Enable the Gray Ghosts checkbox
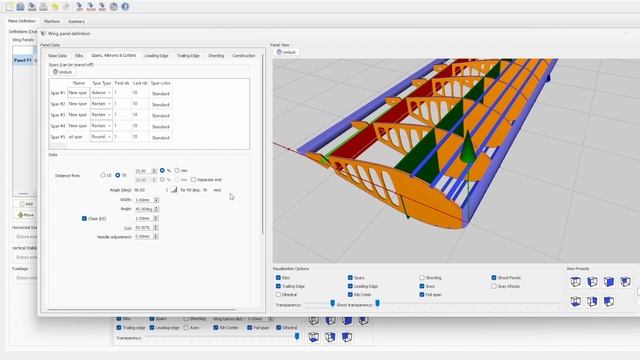The width and height of the screenshot is (640, 360). (494, 286)
